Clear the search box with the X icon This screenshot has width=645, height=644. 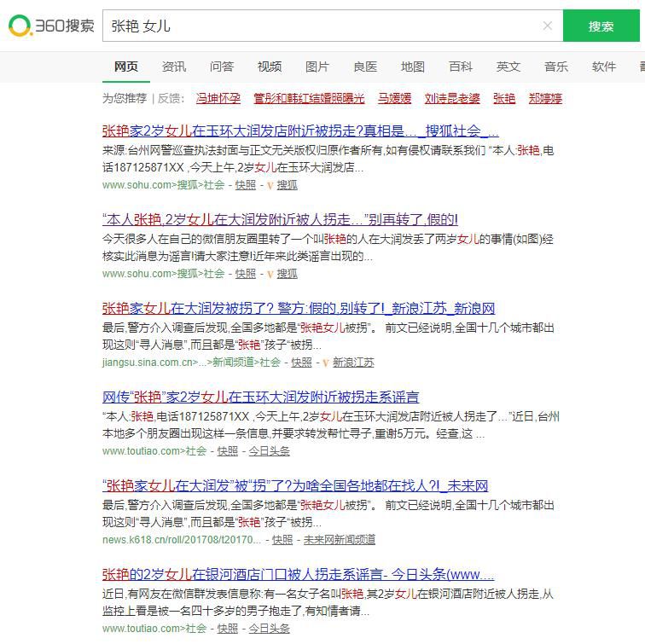[547, 26]
